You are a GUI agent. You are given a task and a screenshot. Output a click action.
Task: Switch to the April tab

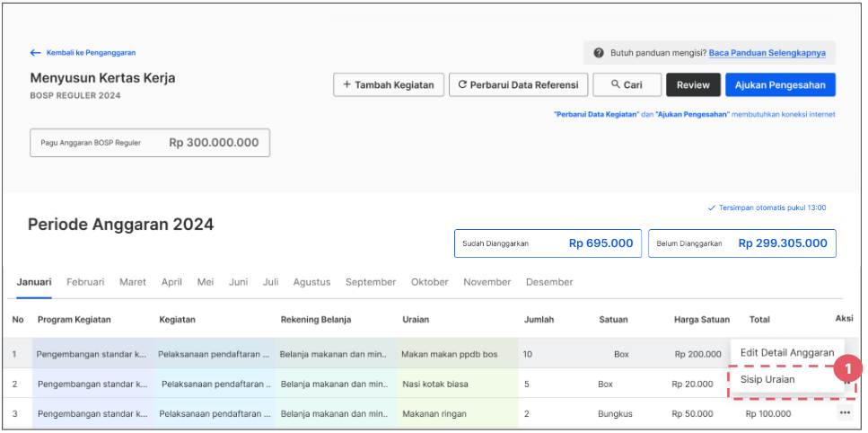point(171,282)
